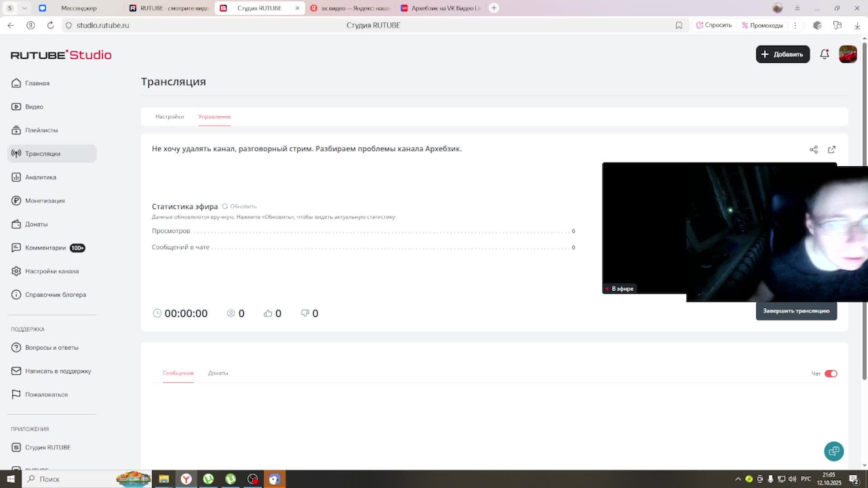Click the Добавить button
This screenshot has height=488, width=868.
tap(782, 54)
